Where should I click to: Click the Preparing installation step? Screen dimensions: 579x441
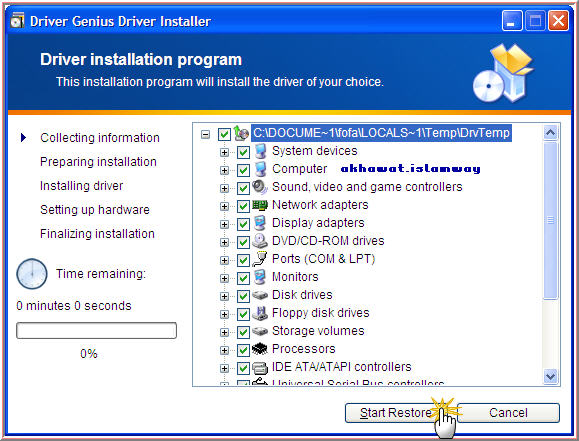coord(98,161)
